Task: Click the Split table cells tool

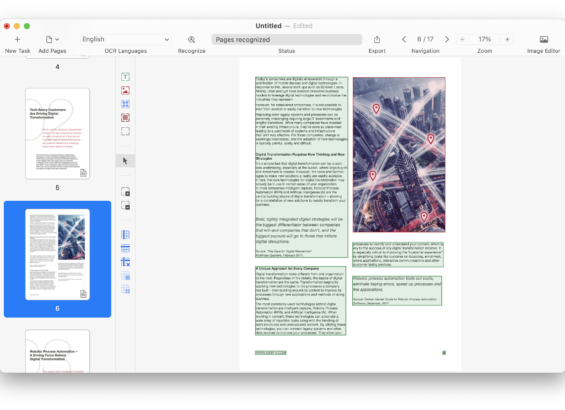Action: (x=125, y=289)
